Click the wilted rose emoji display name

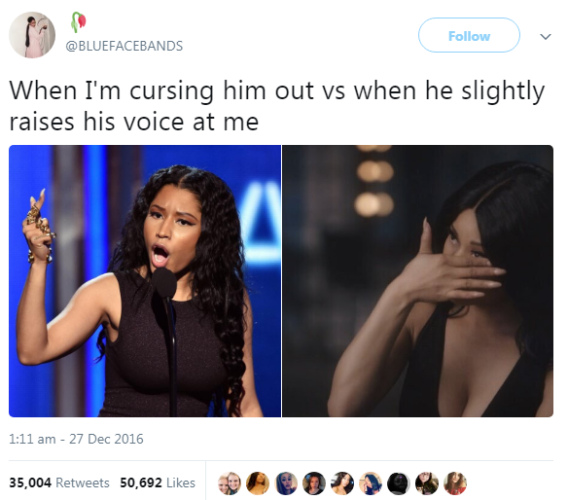pyautogui.click(x=78, y=21)
